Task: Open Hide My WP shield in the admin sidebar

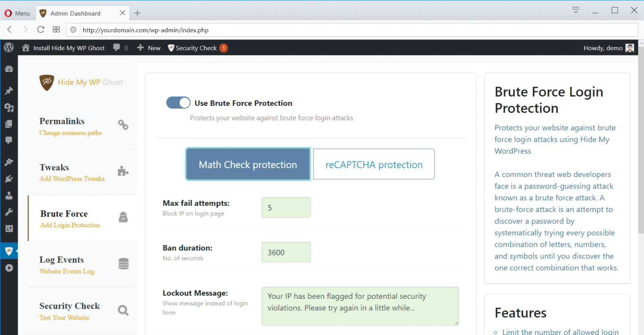Action: (x=9, y=251)
